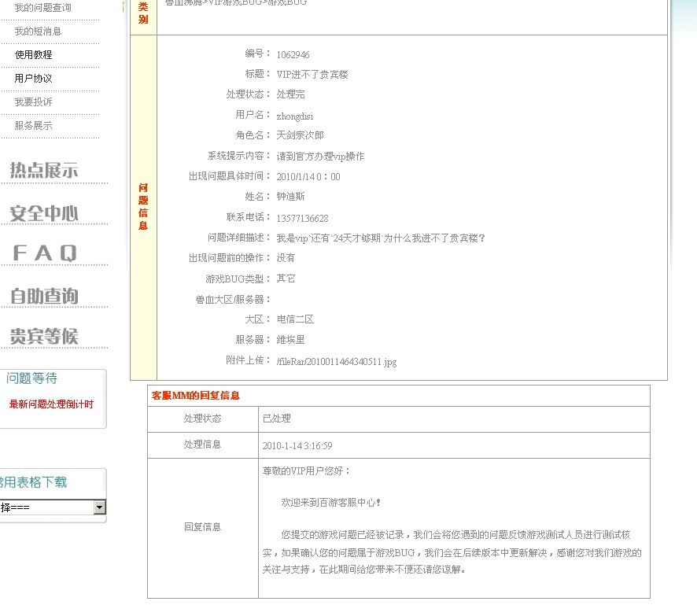The height and width of the screenshot is (616, 697).
Task: Click the ticket number 1062946
Action: pos(293,55)
